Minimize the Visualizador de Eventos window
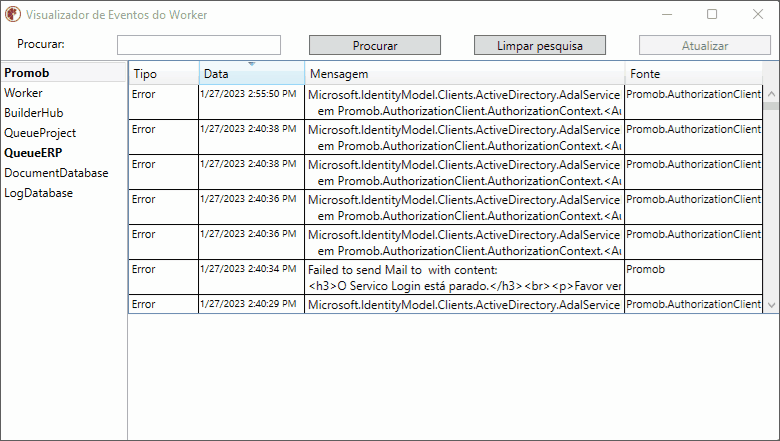The image size is (780, 441). coord(667,14)
